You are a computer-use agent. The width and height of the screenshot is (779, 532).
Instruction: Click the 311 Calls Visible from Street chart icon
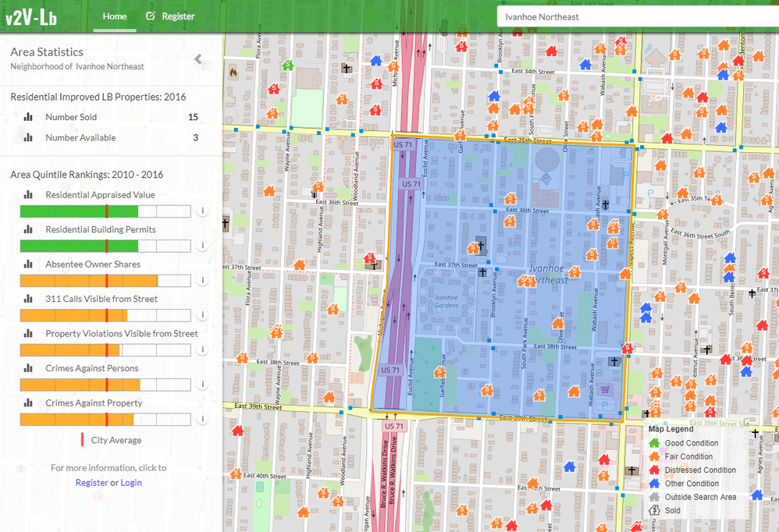tap(28, 299)
